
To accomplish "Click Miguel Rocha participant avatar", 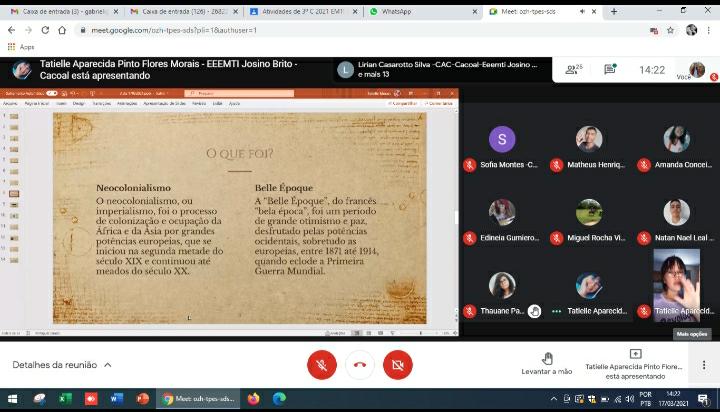I will (x=589, y=212).
